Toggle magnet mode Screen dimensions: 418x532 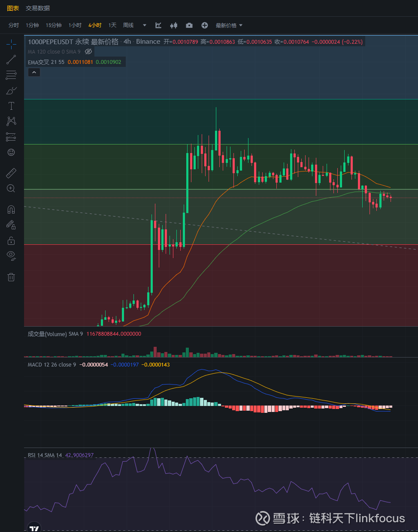coord(11,209)
